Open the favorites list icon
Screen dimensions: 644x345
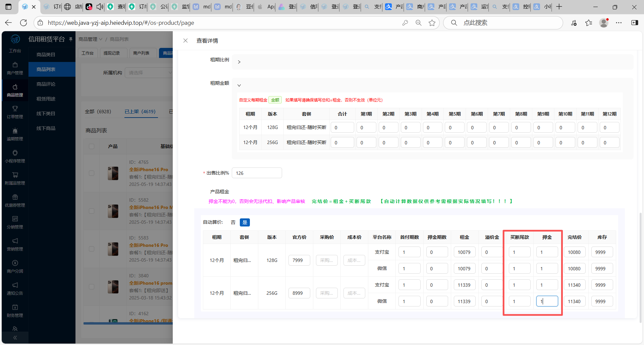[589, 23]
